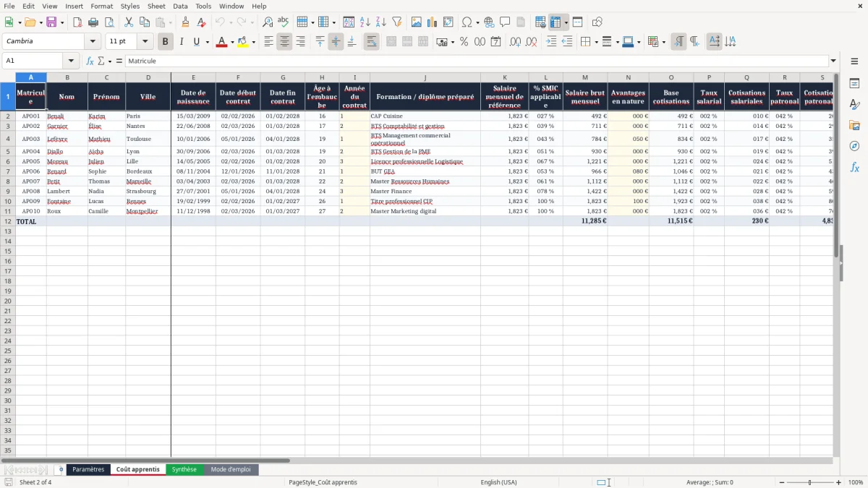Click the Save document icon
The width and height of the screenshot is (868, 488).
click(x=51, y=22)
